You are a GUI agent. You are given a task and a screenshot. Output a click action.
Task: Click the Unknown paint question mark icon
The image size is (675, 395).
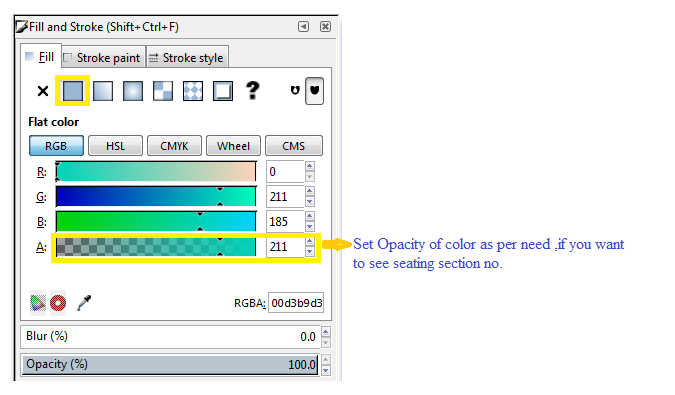253,90
